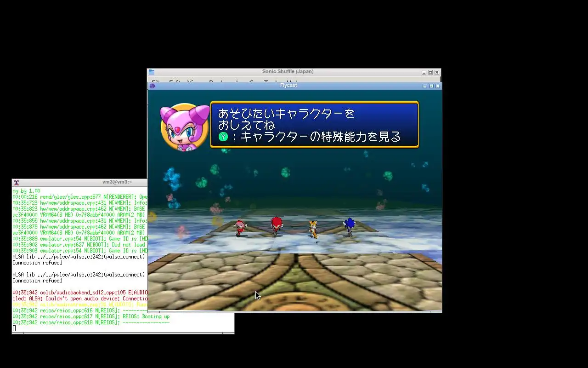Click the green Y button icon
This screenshot has height=368, width=588.
(x=223, y=137)
